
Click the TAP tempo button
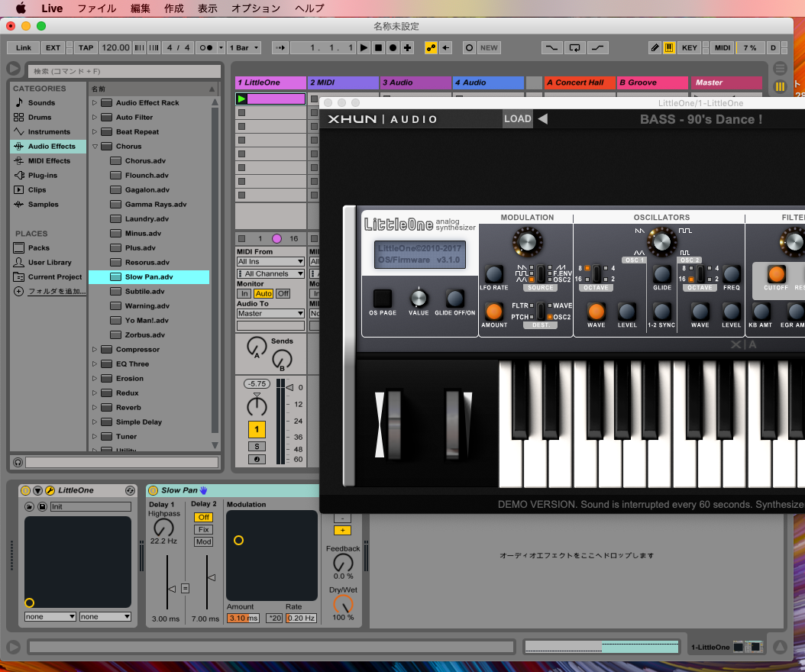click(86, 48)
